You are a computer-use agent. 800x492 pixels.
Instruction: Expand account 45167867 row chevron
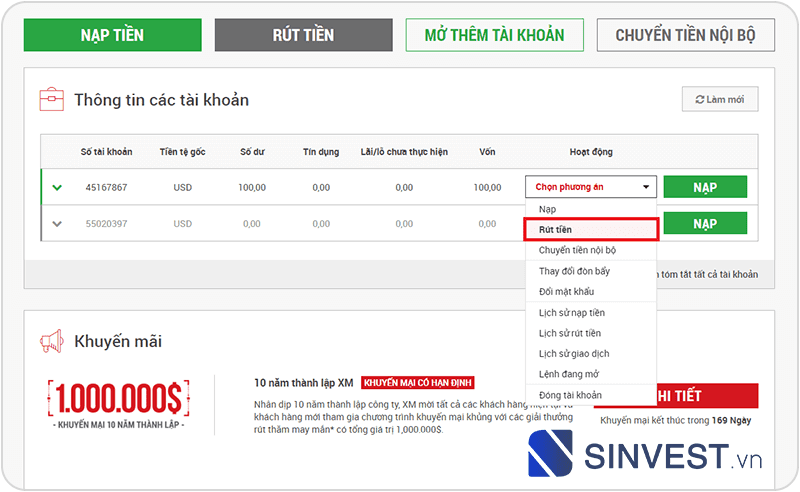pyautogui.click(x=57, y=187)
